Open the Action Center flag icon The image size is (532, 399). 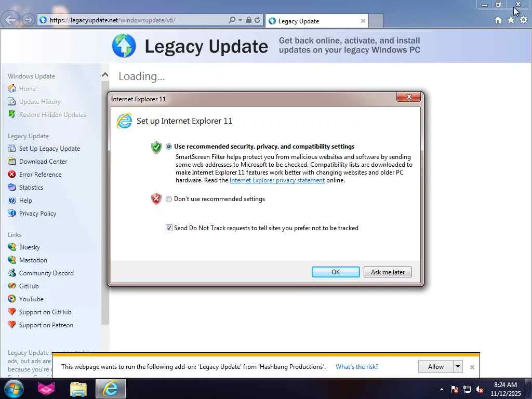click(x=454, y=390)
